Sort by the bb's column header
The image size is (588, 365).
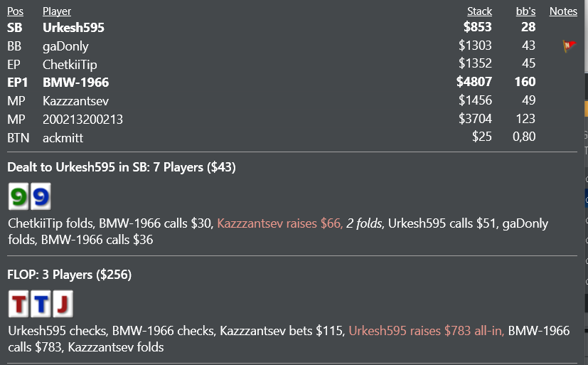(x=525, y=11)
